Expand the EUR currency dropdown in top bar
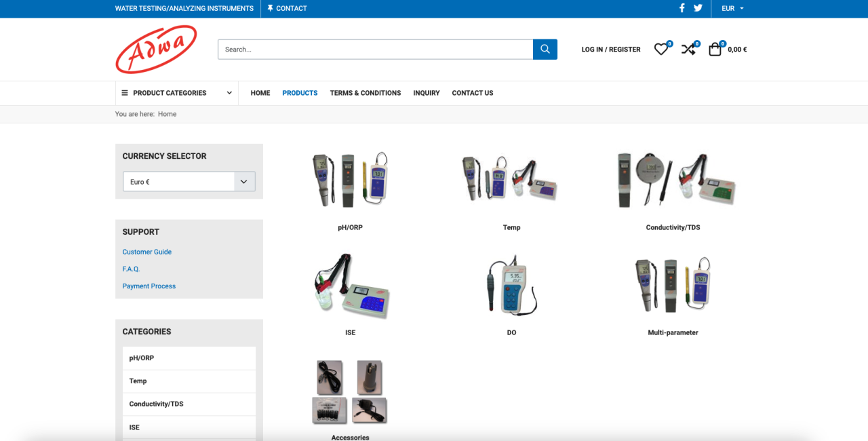Viewport: 868px width, 441px height. click(x=732, y=8)
